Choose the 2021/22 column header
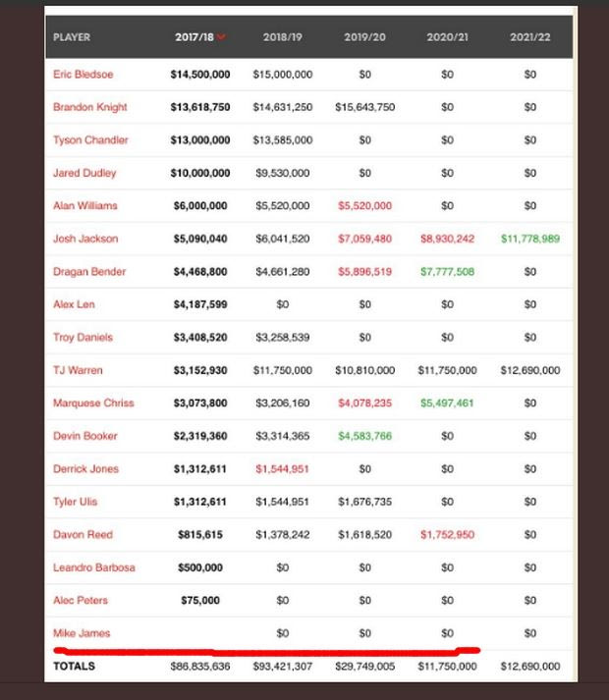This screenshot has width=609, height=700. tap(529, 37)
